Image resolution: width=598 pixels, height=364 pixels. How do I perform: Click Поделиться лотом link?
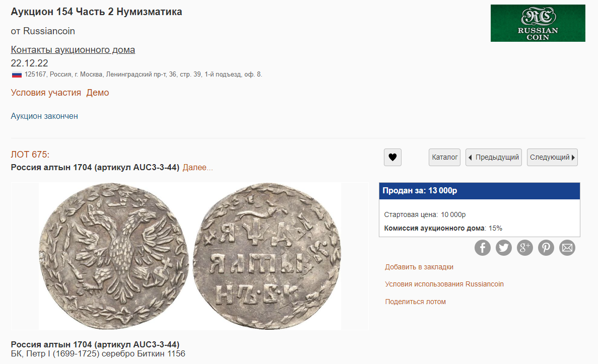tap(415, 302)
